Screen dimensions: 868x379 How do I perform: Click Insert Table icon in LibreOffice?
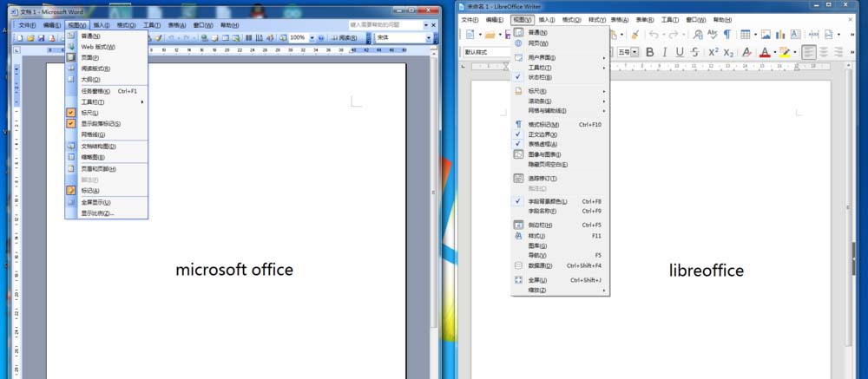pos(746,35)
